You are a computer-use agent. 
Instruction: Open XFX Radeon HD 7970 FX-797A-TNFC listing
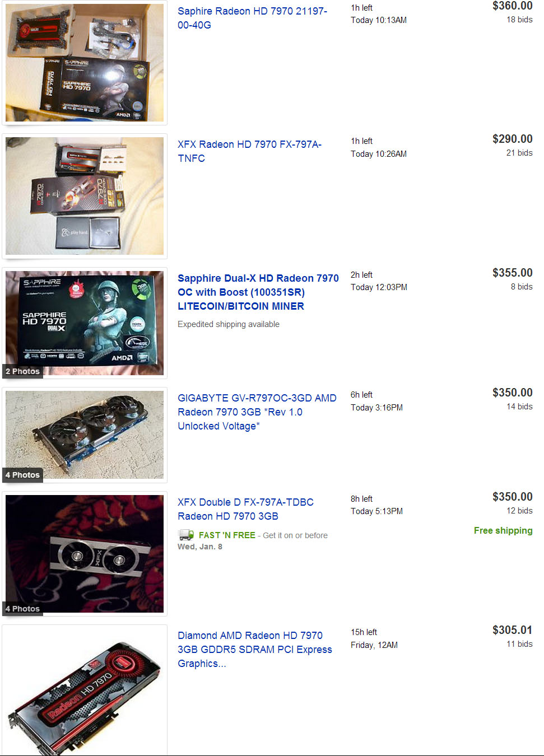[249, 151]
